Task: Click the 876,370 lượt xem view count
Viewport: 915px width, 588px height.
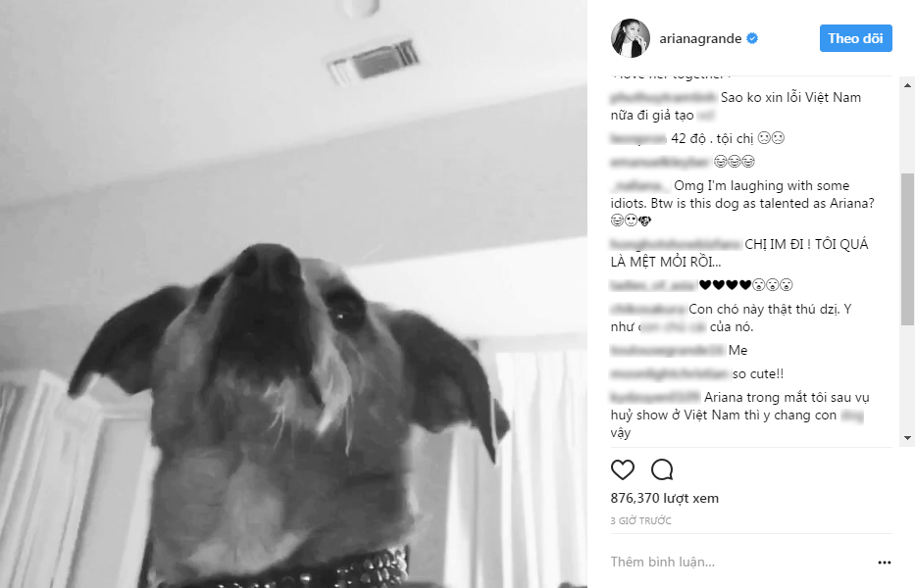Action: tap(665, 498)
